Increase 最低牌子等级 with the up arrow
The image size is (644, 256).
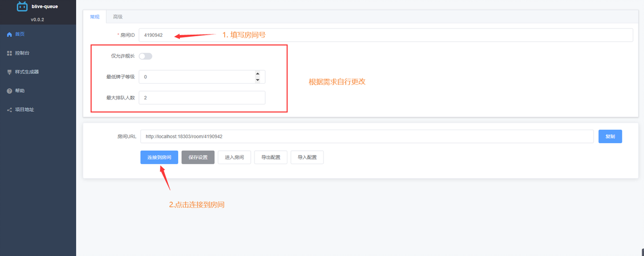click(258, 74)
